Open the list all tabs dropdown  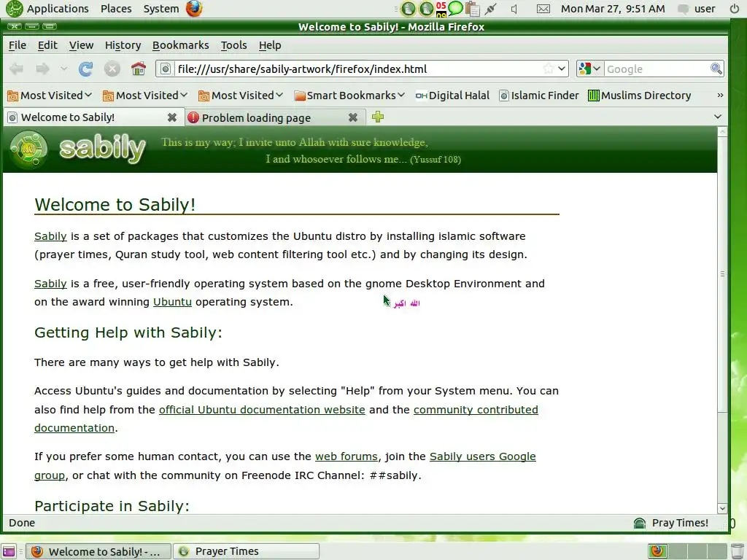pyautogui.click(x=718, y=117)
